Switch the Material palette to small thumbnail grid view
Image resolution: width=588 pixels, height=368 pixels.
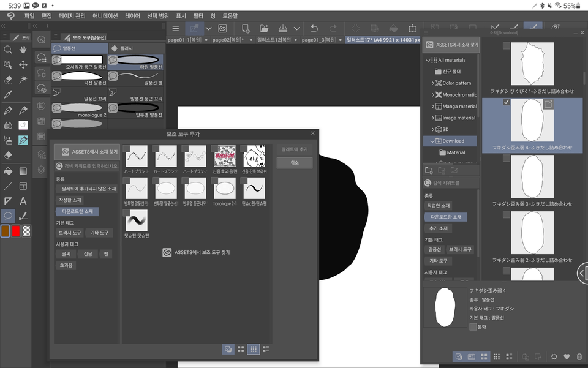[x=497, y=357]
